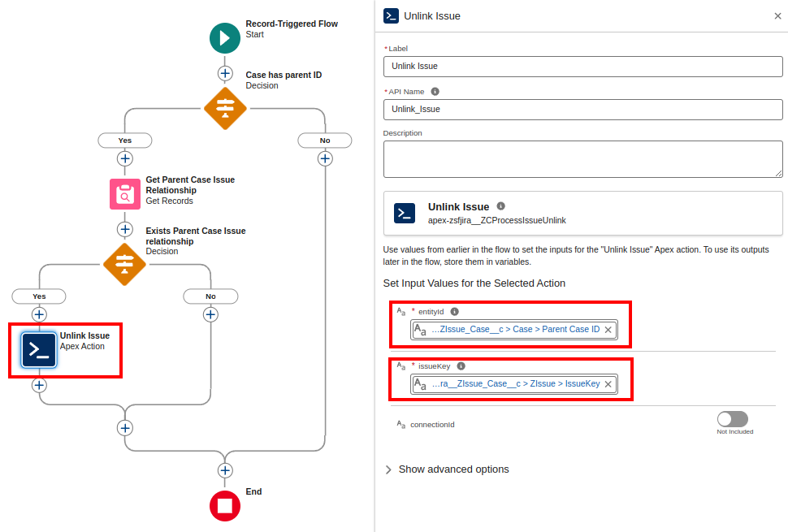Add element on the top No branch
The width and height of the screenshot is (788, 532).
[325, 158]
